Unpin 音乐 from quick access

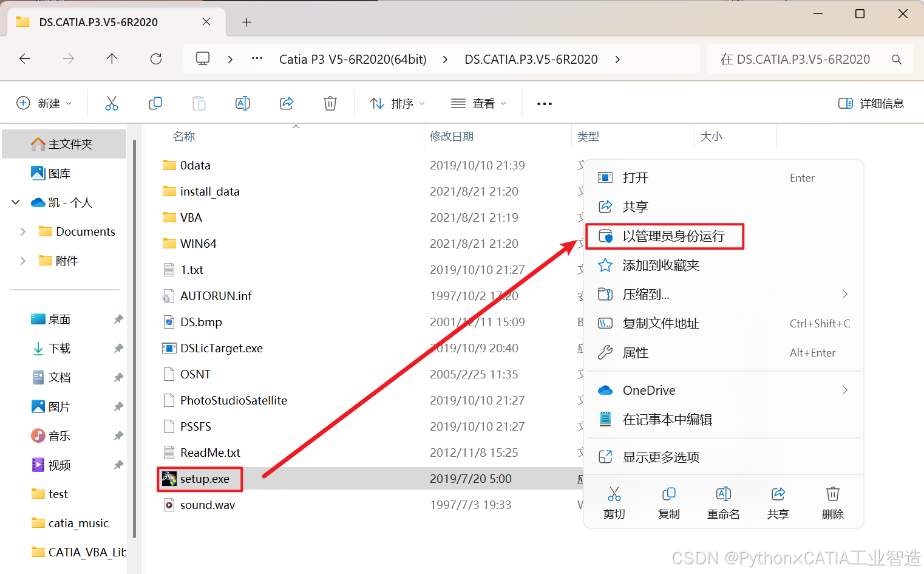[x=118, y=436]
